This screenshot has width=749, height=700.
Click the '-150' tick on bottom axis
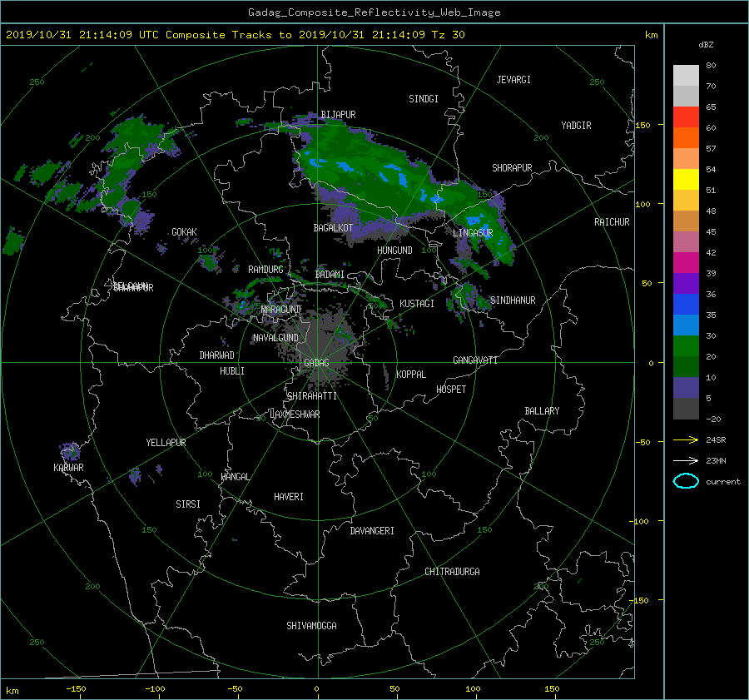tap(76, 689)
